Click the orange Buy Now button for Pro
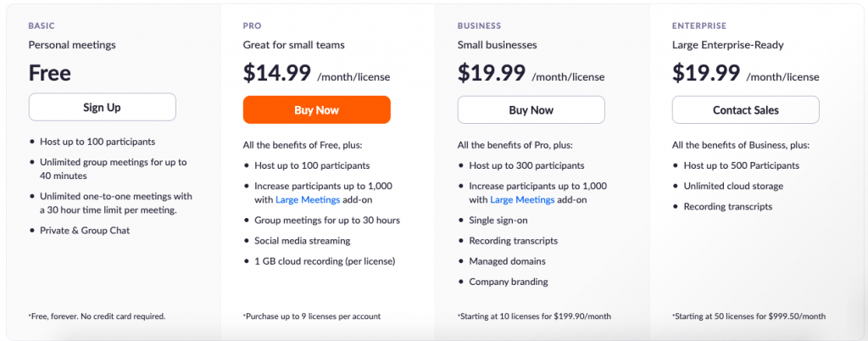The width and height of the screenshot is (868, 341). [317, 110]
